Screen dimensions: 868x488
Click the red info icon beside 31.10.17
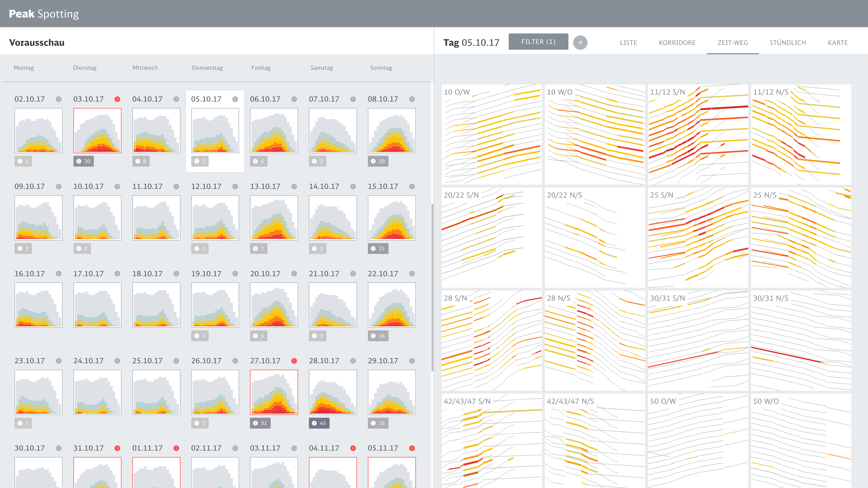(117, 448)
